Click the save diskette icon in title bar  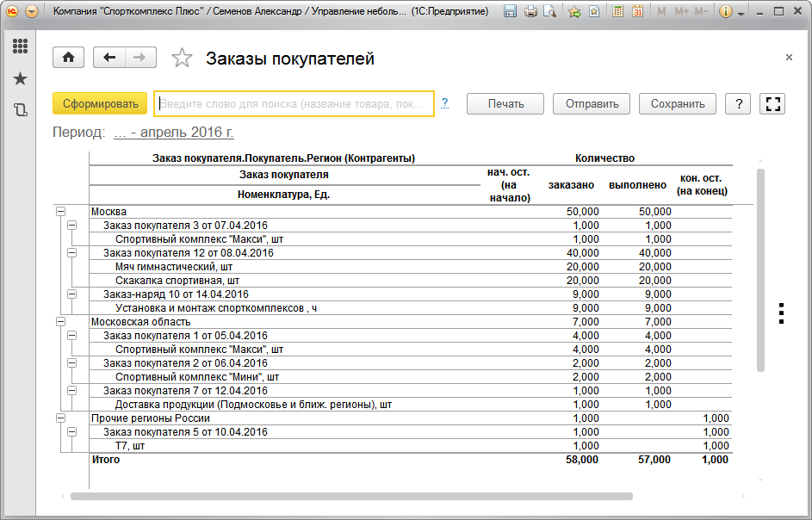click(x=510, y=12)
